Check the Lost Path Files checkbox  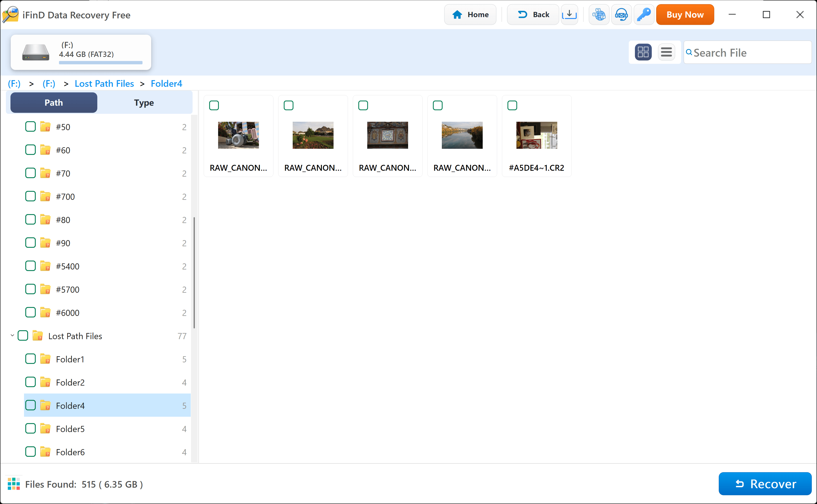pyautogui.click(x=23, y=336)
